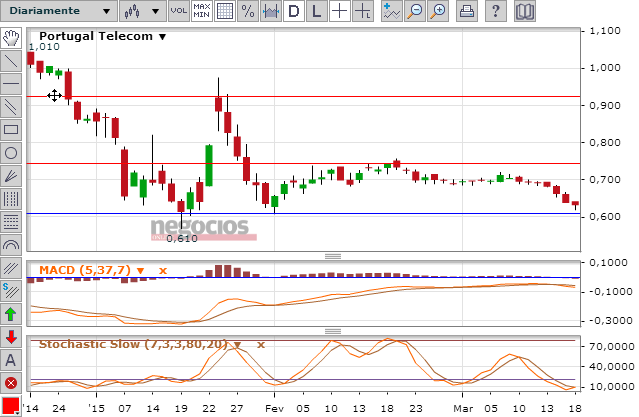Image resolution: width=639 pixels, height=417 pixels.
Task: Remove the Stochastic Slow indicator with its x
Action: click(261, 345)
